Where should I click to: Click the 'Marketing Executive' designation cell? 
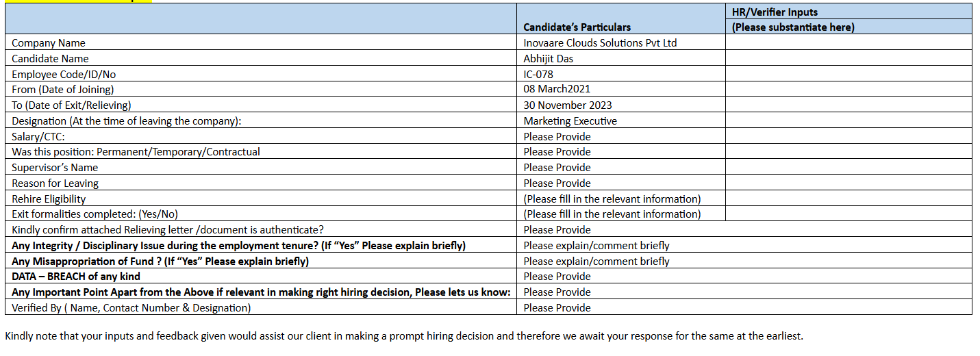pyautogui.click(x=570, y=120)
